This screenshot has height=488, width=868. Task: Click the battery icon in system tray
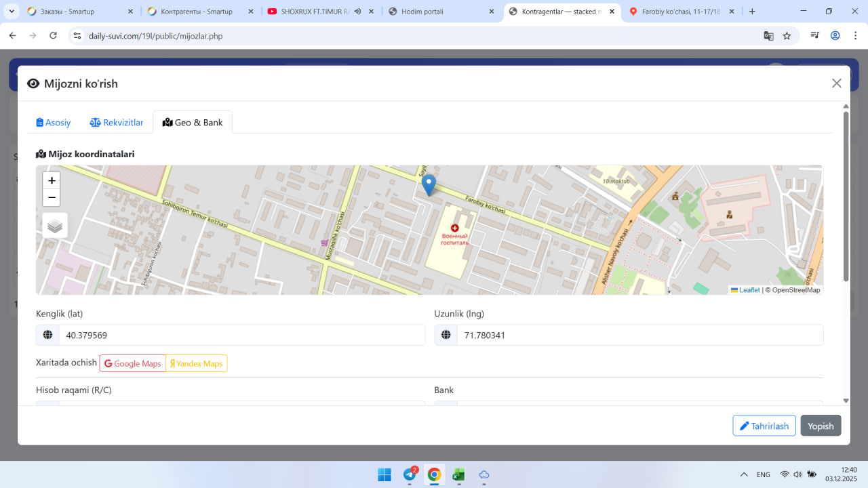click(812, 474)
